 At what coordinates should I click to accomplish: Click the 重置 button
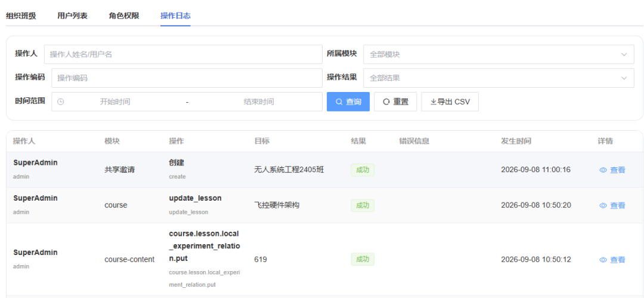(x=395, y=102)
